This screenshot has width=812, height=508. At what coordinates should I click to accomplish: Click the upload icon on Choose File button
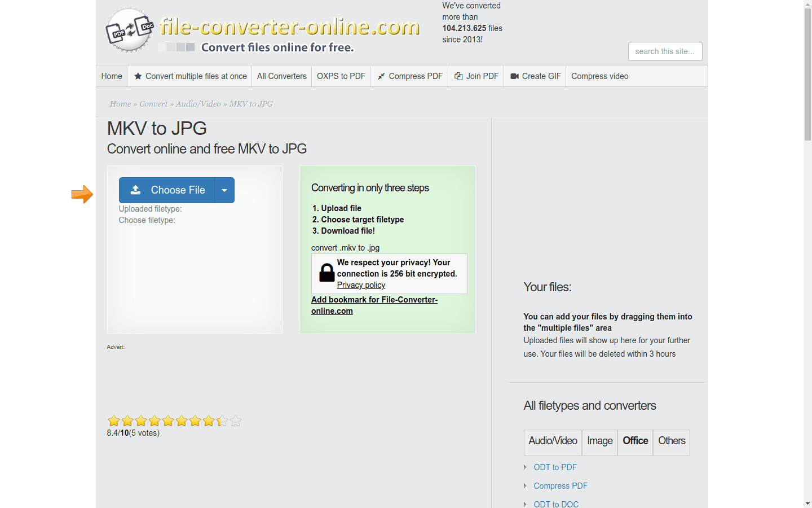pos(134,190)
